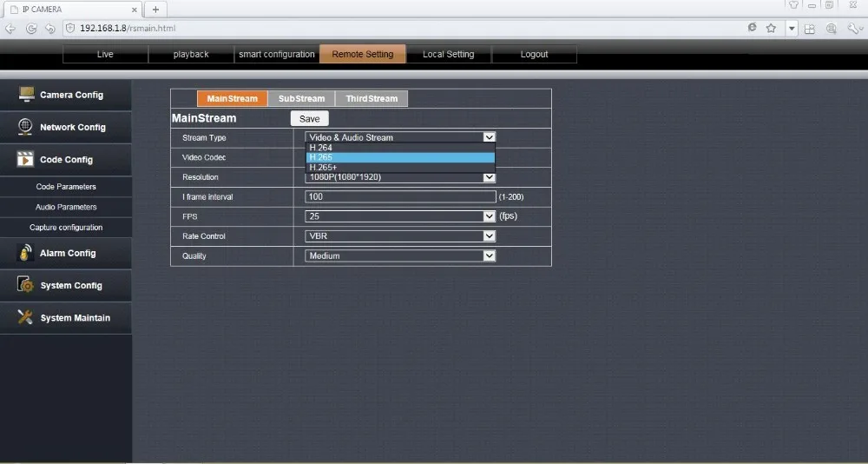Viewport: 868px width, 464px height.
Task: Click the System Maintain tools icon
Action: 25,317
